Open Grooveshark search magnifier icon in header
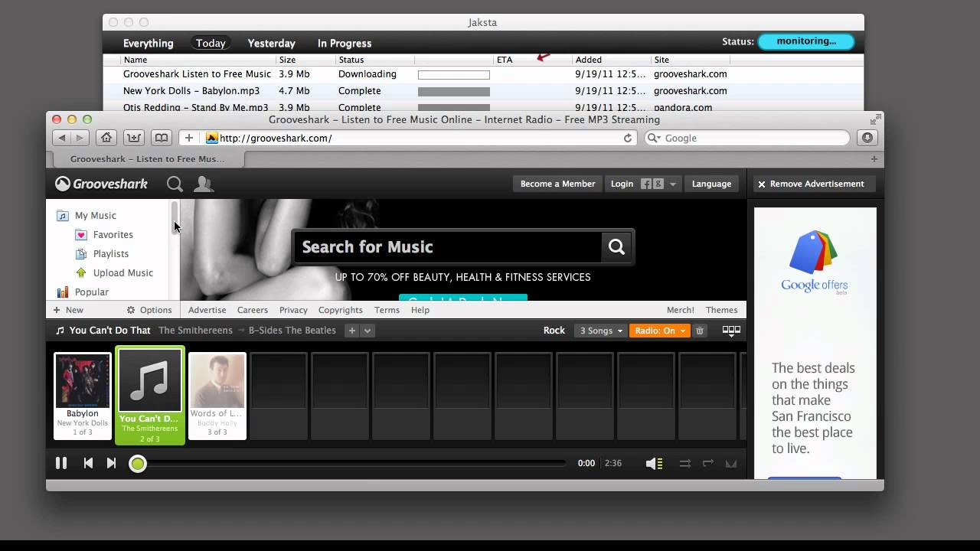 coord(175,184)
